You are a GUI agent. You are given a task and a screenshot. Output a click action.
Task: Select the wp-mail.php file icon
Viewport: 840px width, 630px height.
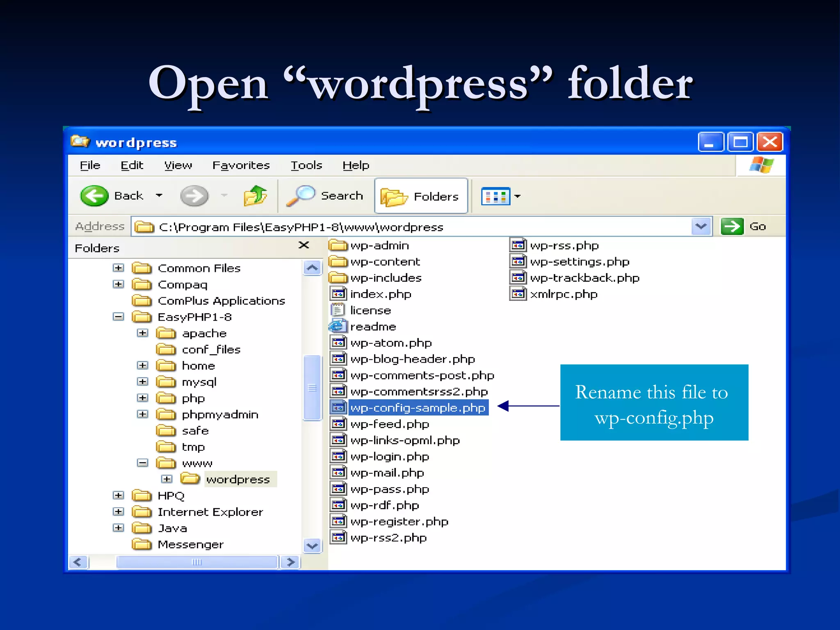coord(338,472)
